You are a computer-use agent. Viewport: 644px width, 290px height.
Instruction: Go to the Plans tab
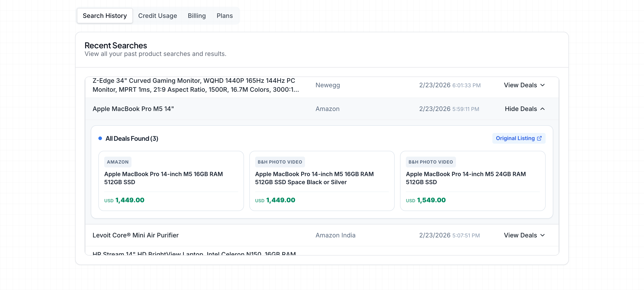[x=224, y=16]
